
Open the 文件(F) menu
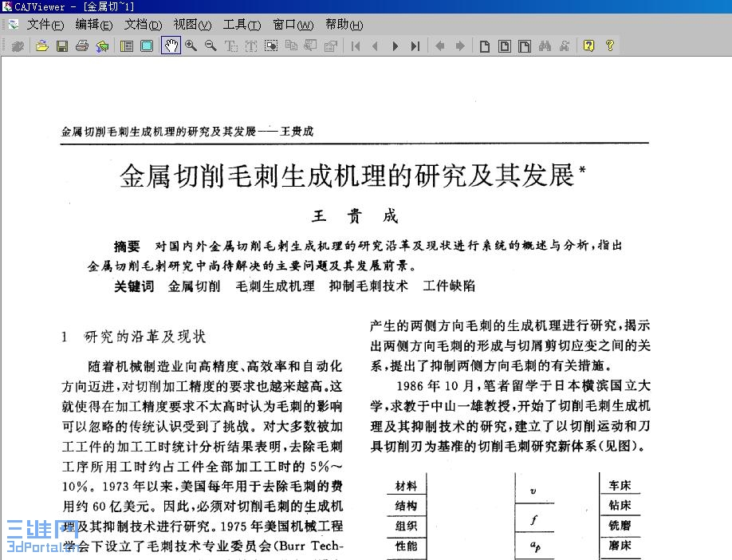tap(45, 25)
